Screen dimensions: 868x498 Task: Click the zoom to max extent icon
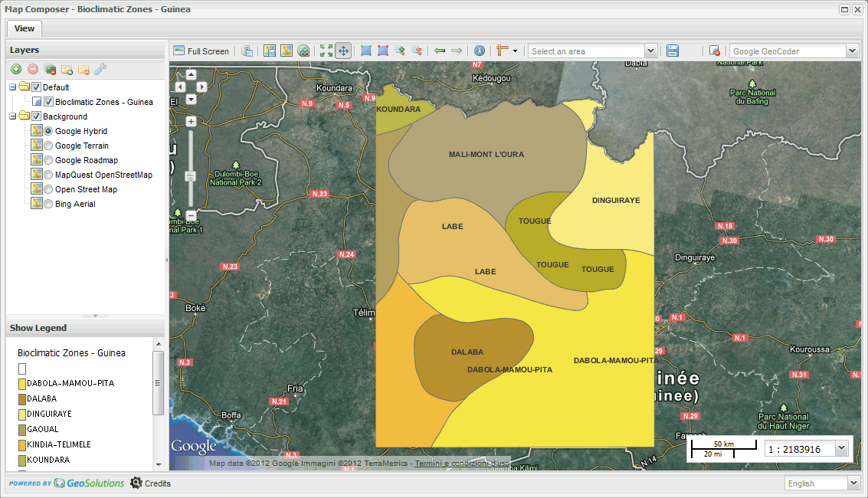tap(326, 51)
